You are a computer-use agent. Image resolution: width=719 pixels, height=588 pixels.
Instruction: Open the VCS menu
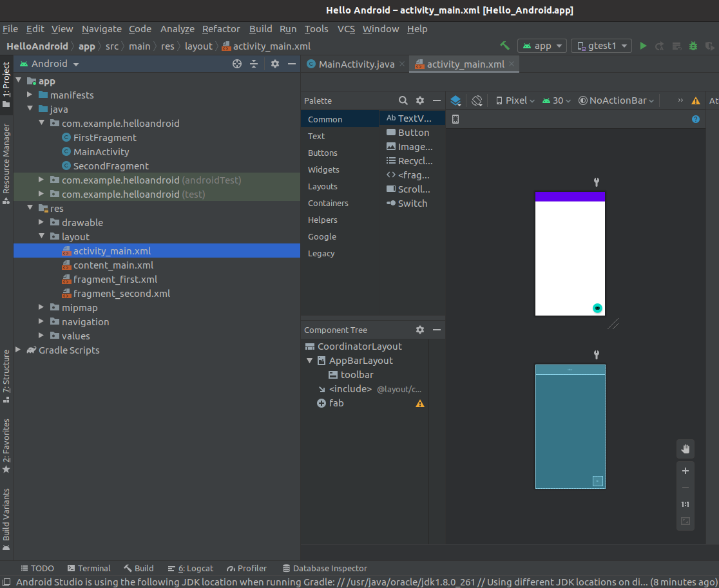click(x=346, y=29)
